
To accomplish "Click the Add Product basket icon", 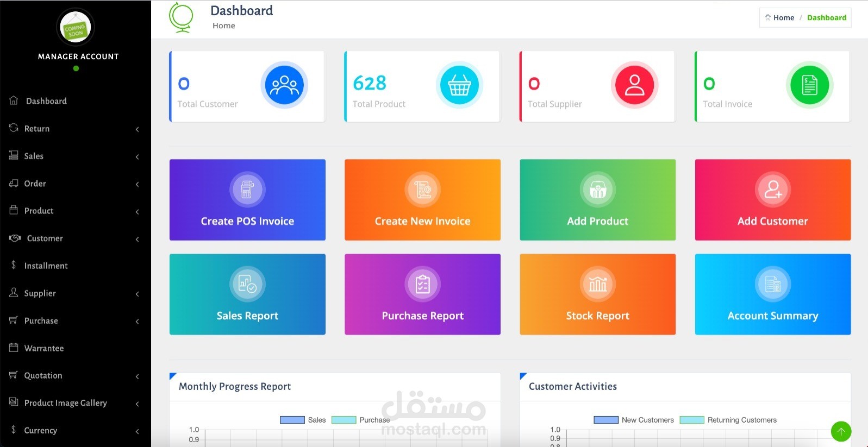I will click(598, 189).
